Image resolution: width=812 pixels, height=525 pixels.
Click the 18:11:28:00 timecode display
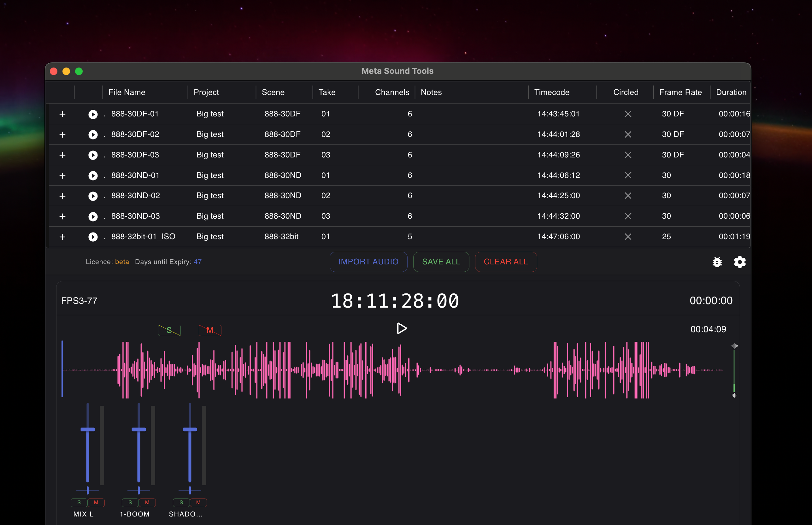[x=396, y=300]
